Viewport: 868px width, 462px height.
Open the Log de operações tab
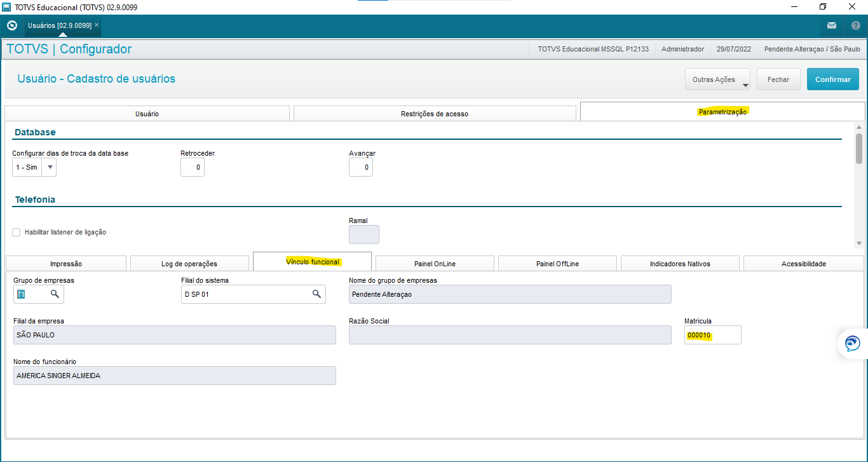(189, 264)
